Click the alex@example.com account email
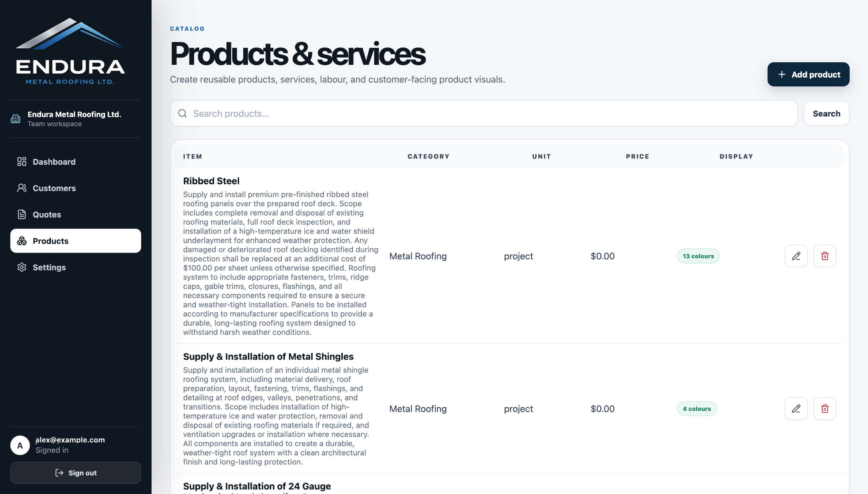The height and width of the screenshot is (494, 868). tap(70, 440)
